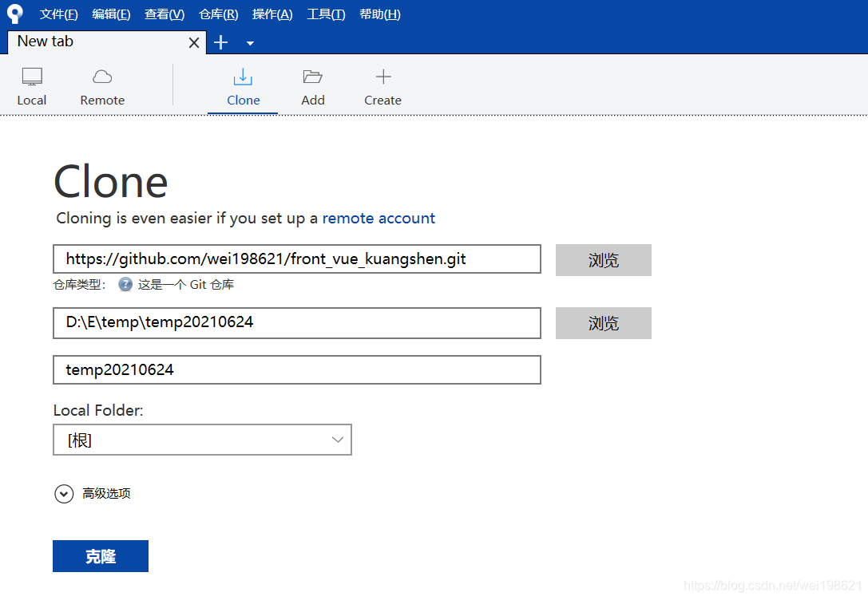Select the New tab tab
The height and width of the screenshot is (600, 868).
pos(106,42)
